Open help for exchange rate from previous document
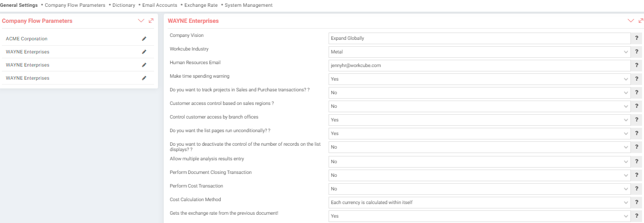Image resolution: width=644 pixels, height=223 pixels. click(637, 216)
